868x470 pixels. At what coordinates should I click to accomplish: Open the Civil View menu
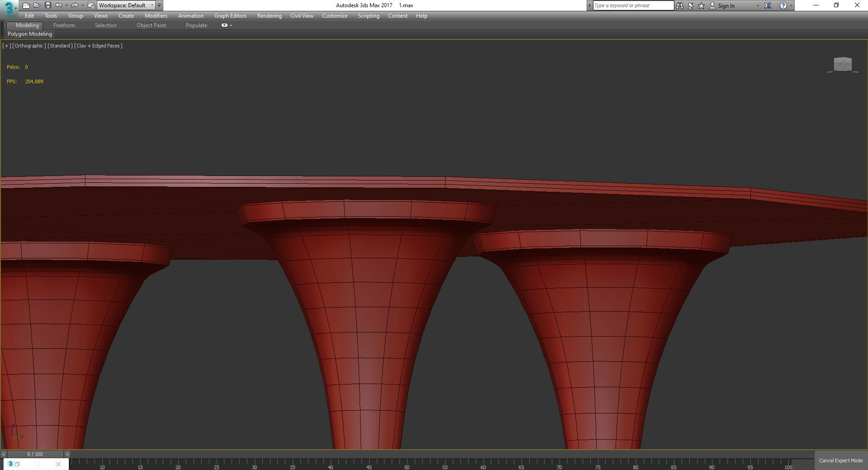click(302, 16)
